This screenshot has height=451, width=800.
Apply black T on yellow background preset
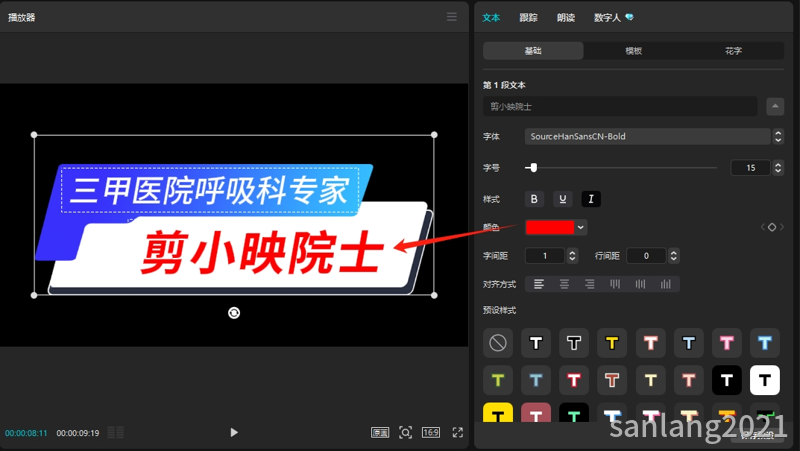tap(498, 412)
